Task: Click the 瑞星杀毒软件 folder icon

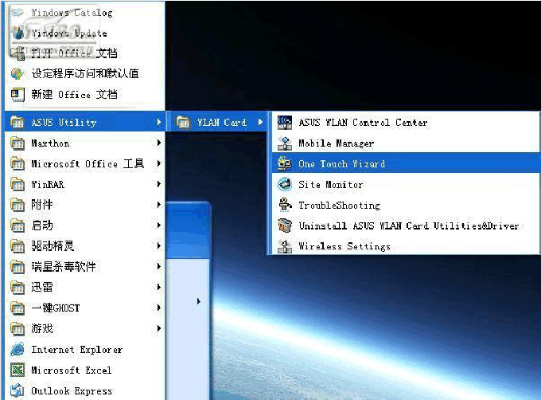Action: click(17, 267)
